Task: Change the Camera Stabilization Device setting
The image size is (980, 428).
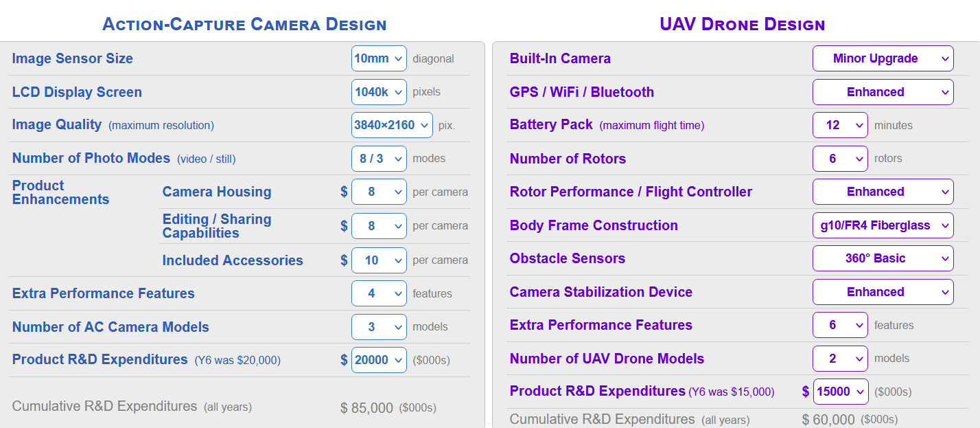Action: [x=883, y=291]
